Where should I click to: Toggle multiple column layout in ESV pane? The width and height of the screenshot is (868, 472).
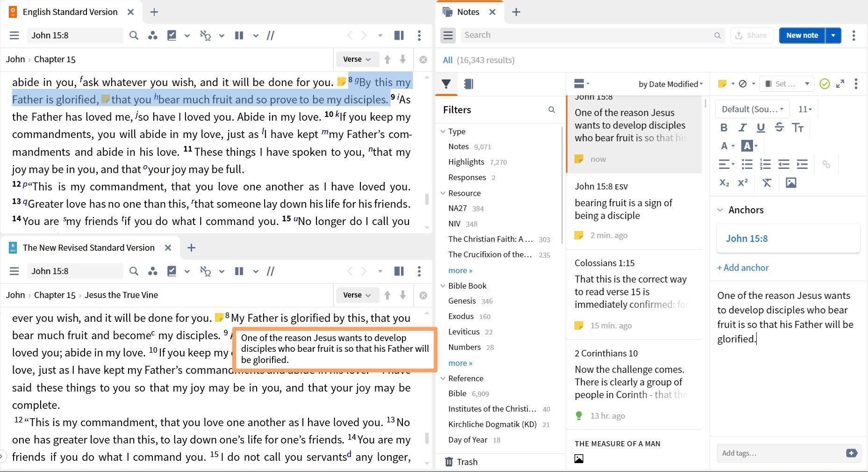tap(399, 36)
